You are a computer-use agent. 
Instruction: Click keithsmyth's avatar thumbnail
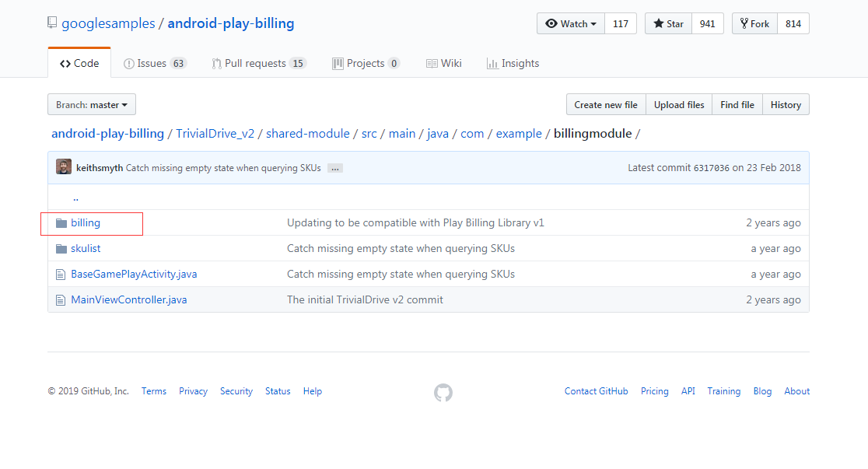tap(63, 166)
